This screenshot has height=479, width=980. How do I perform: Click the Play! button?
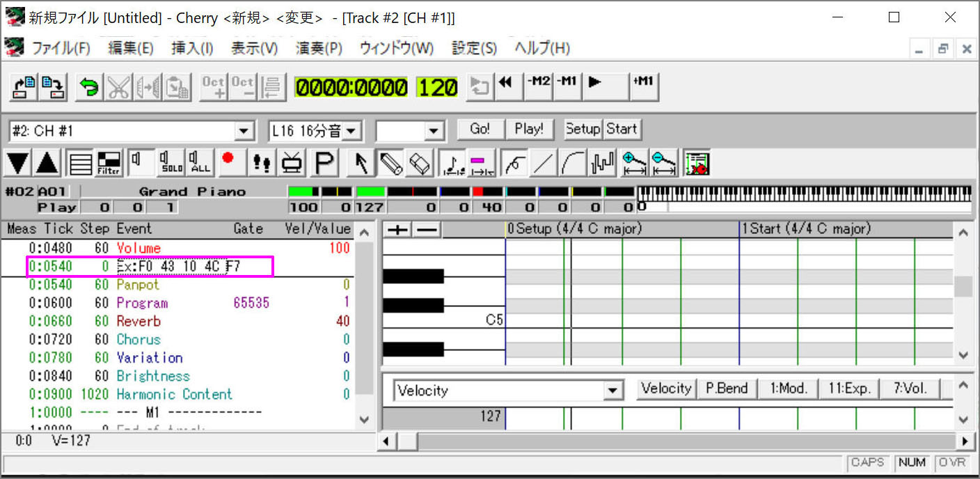click(x=529, y=129)
